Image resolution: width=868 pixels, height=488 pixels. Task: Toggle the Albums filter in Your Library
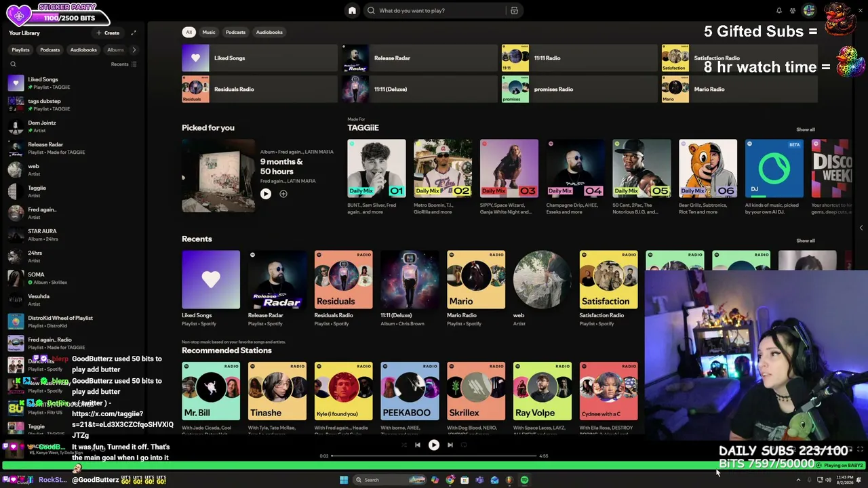click(115, 49)
